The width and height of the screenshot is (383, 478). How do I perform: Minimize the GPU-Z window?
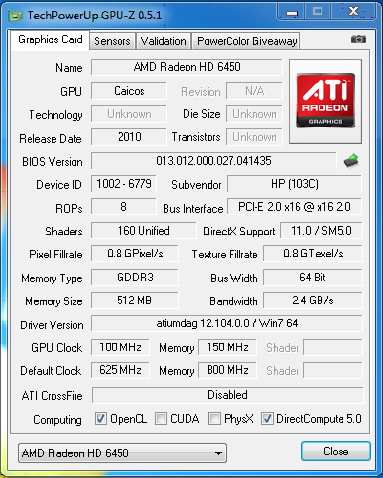coord(292,12)
